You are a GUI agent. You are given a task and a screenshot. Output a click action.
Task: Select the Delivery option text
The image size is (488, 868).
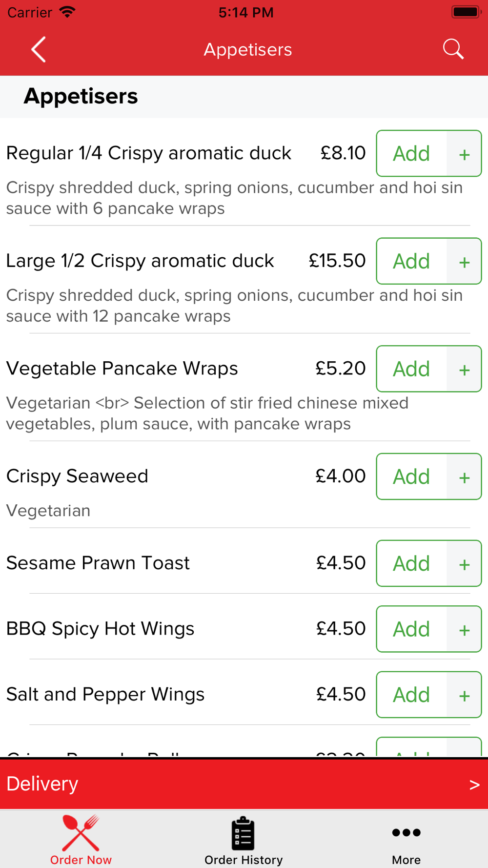42,784
